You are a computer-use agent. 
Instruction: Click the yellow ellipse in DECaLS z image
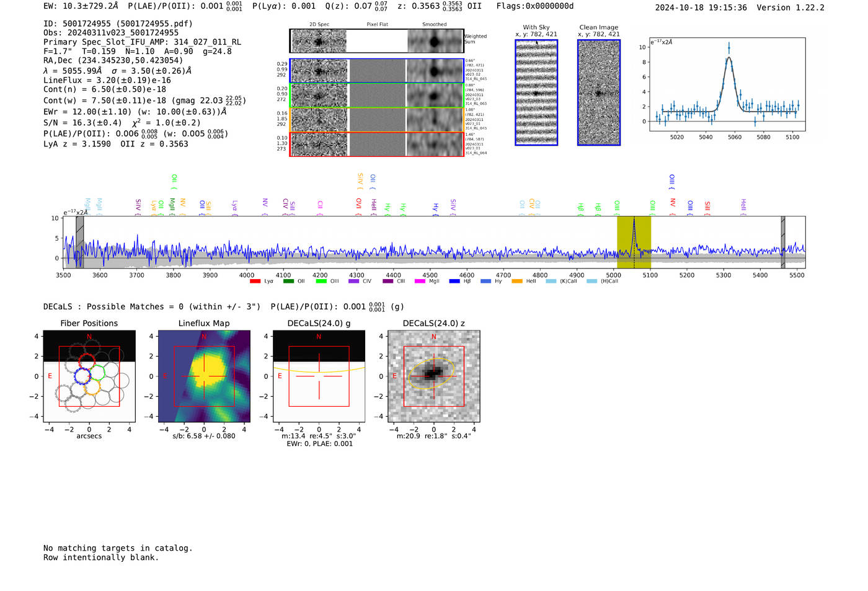(x=433, y=373)
